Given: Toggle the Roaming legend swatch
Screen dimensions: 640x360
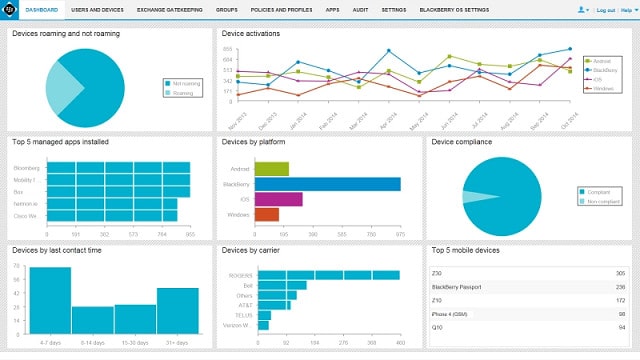Looking at the screenshot, I should pyautogui.click(x=167, y=93).
